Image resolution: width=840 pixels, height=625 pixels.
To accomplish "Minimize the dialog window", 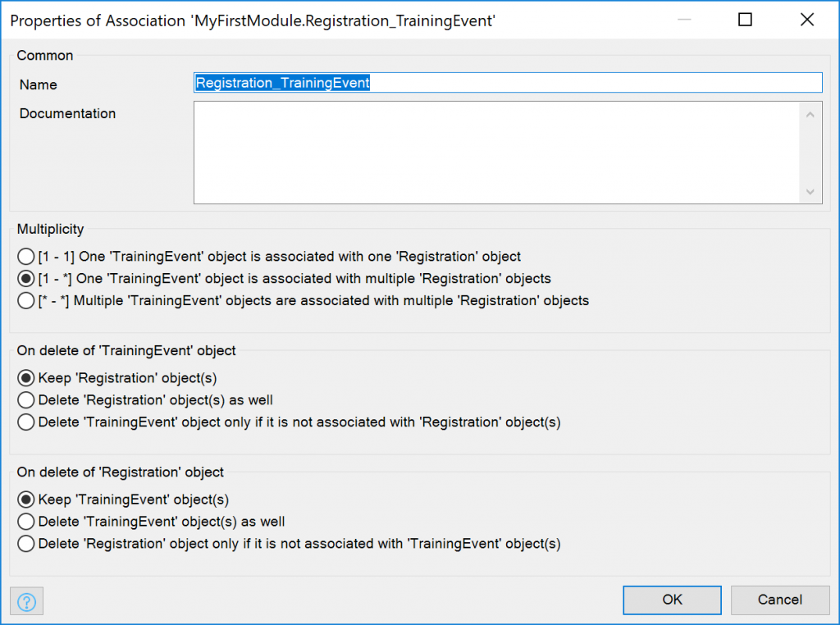I will (x=684, y=20).
